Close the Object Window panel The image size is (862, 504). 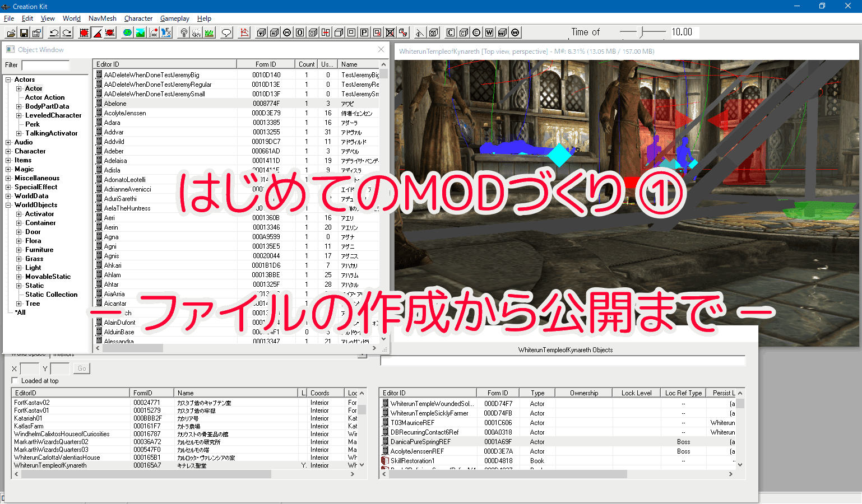coord(381,49)
